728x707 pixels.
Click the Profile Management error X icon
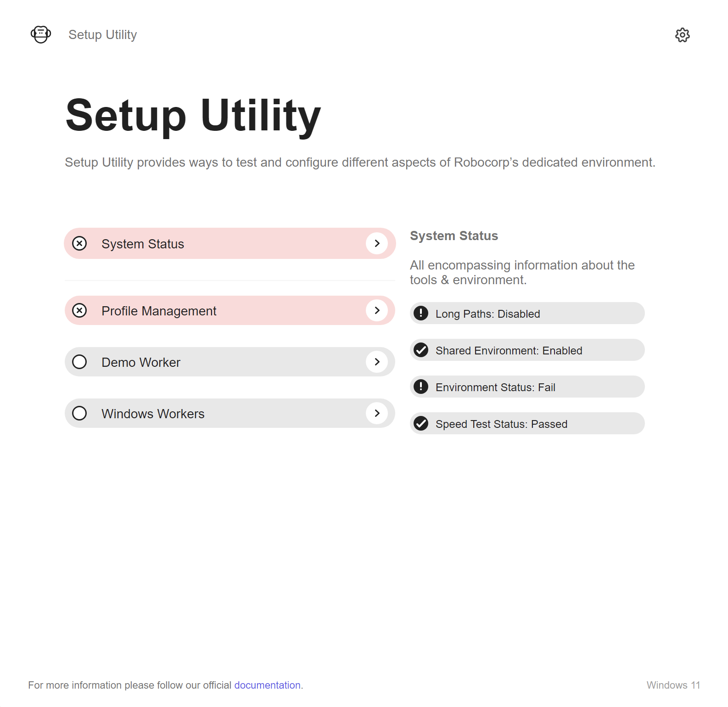pyautogui.click(x=79, y=310)
